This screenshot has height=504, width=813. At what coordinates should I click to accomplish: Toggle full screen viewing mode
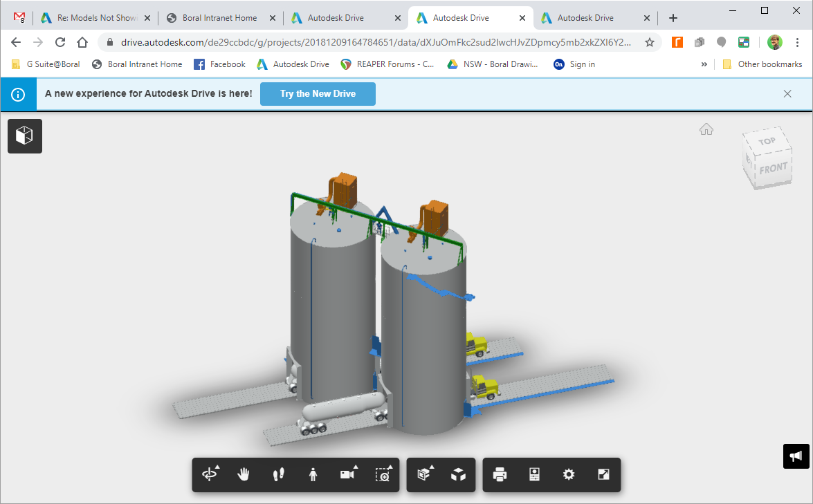603,475
